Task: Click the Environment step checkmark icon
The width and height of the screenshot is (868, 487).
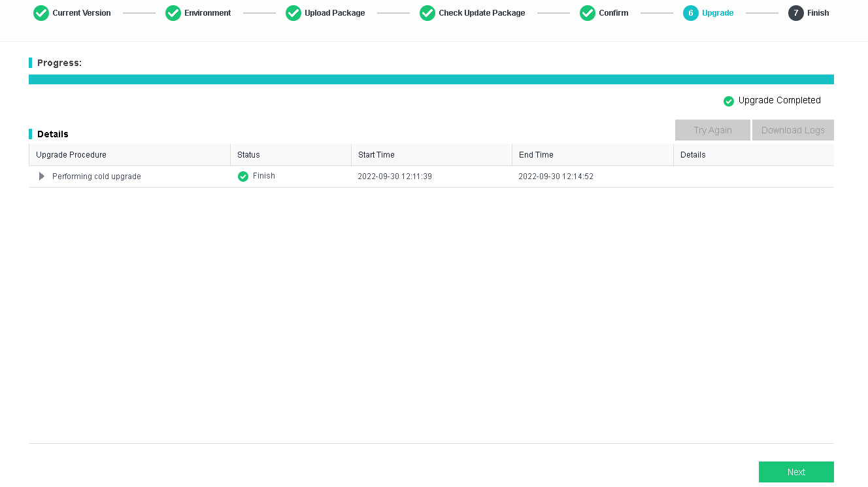Action: pos(173,13)
